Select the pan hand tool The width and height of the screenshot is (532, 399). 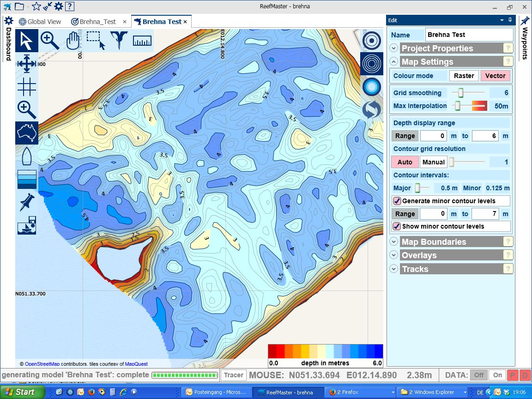click(73, 41)
